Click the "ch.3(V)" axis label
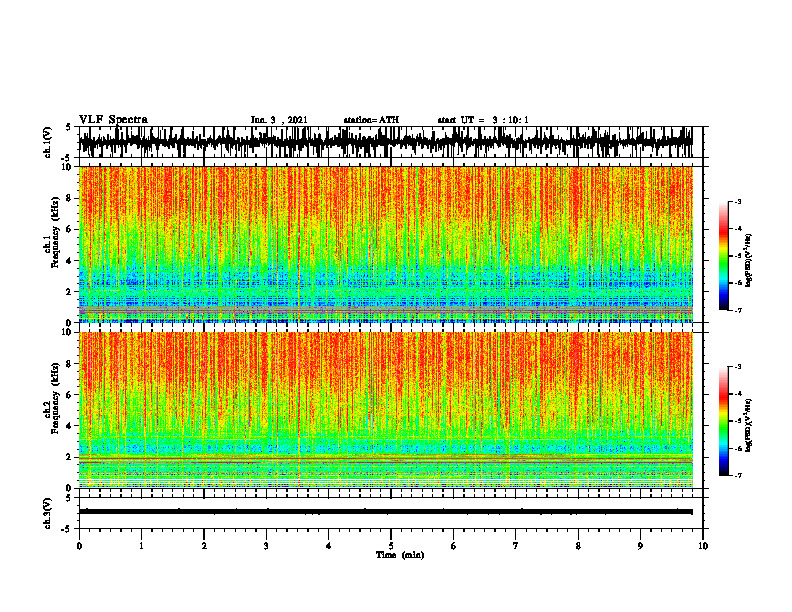The width and height of the screenshot is (792, 612). click(x=48, y=513)
